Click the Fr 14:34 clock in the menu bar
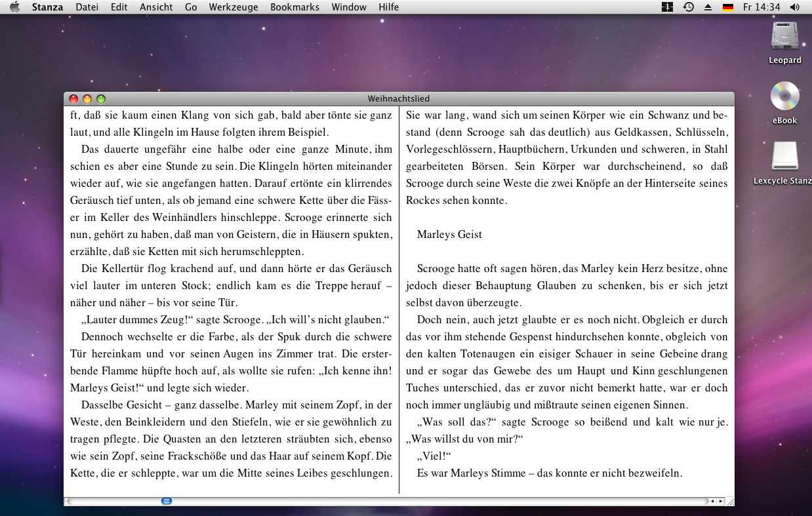This screenshot has width=812, height=516. (761, 7)
